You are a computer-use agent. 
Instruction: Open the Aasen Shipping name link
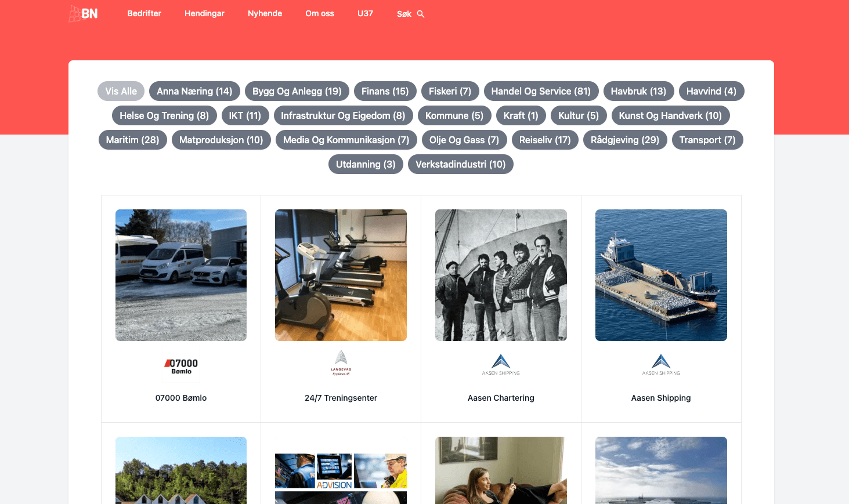point(661,398)
